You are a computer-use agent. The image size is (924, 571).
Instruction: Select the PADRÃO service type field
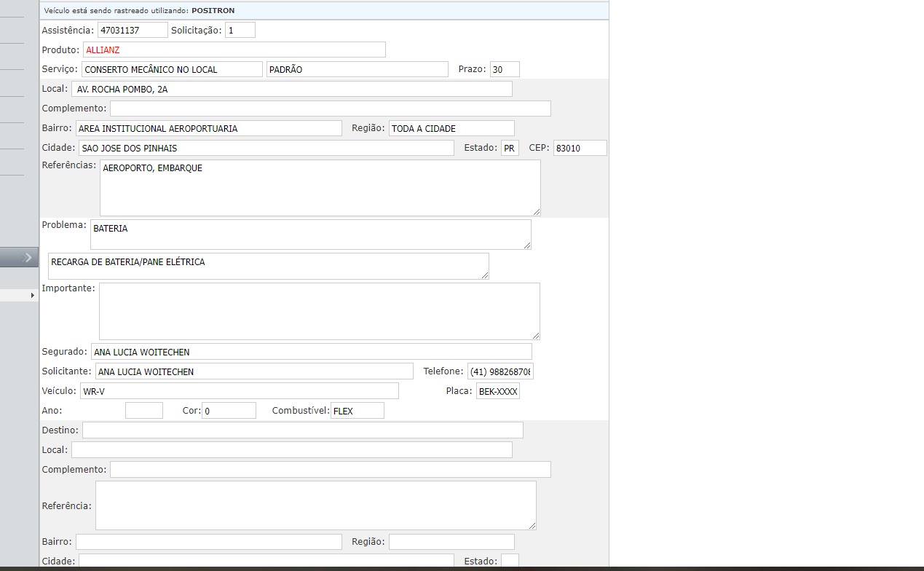357,69
